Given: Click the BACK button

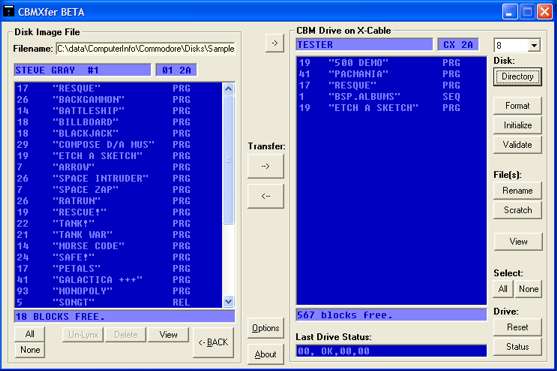Looking at the screenshot, I should pos(213,343).
